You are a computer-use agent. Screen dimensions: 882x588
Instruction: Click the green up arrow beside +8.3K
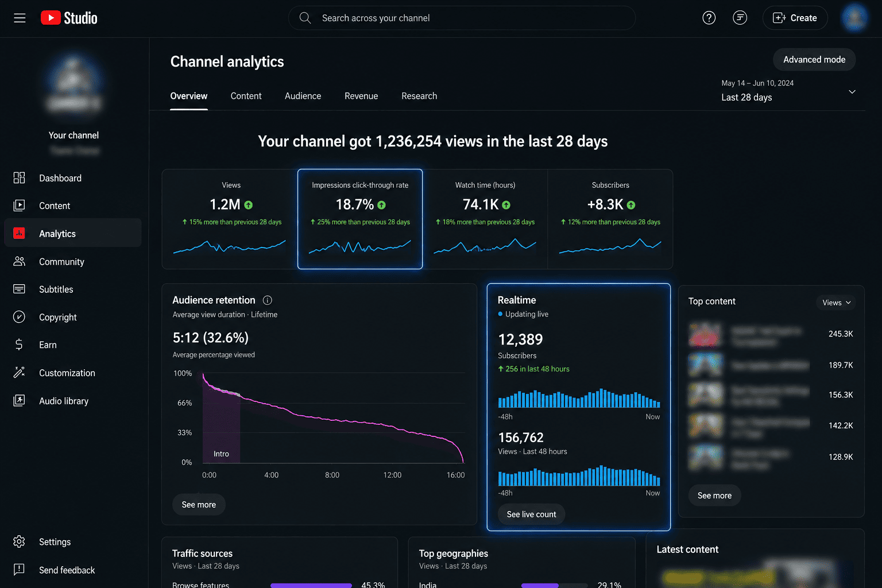[631, 205]
